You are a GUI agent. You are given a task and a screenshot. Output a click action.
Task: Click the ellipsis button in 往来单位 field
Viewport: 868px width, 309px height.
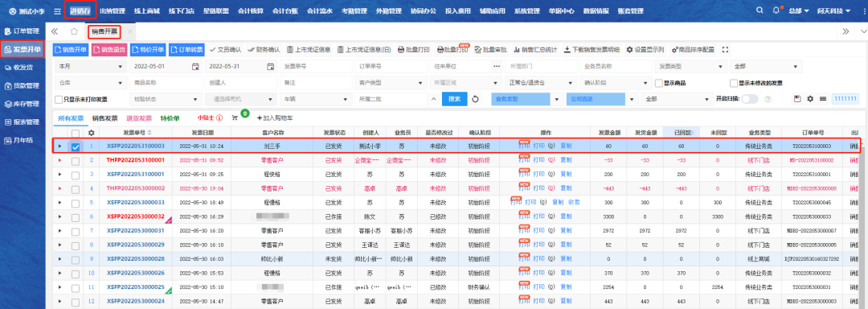496,67
